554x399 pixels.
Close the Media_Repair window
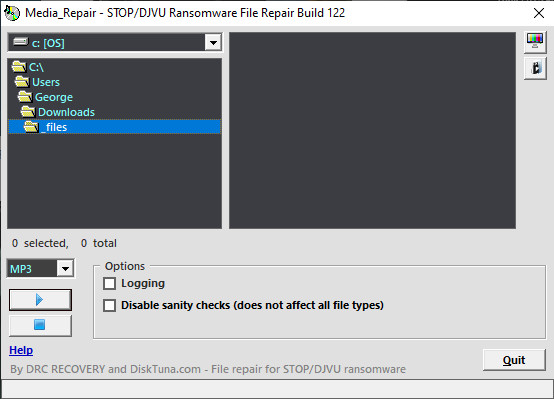(x=539, y=13)
